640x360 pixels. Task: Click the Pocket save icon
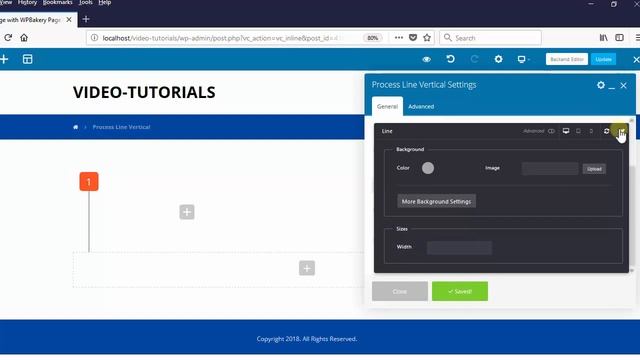click(x=413, y=38)
